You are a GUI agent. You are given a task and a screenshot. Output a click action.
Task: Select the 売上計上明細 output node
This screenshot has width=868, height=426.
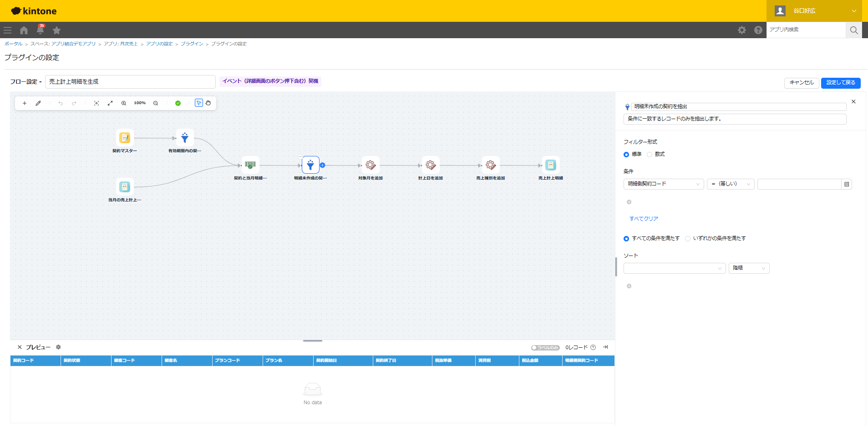[x=551, y=165]
